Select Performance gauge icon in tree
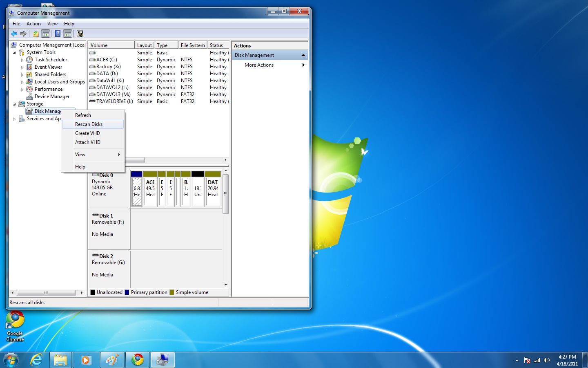Viewport: 588px width, 368px height. coord(29,89)
